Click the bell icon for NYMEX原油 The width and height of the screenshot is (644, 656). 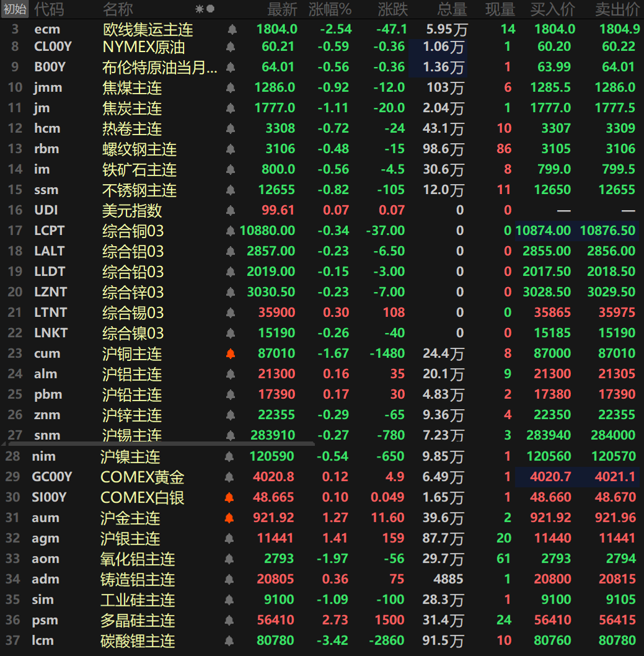[x=231, y=47]
